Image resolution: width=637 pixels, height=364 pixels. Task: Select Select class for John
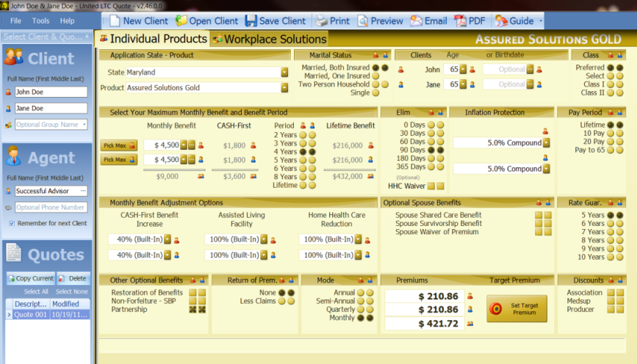tap(611, 76)
